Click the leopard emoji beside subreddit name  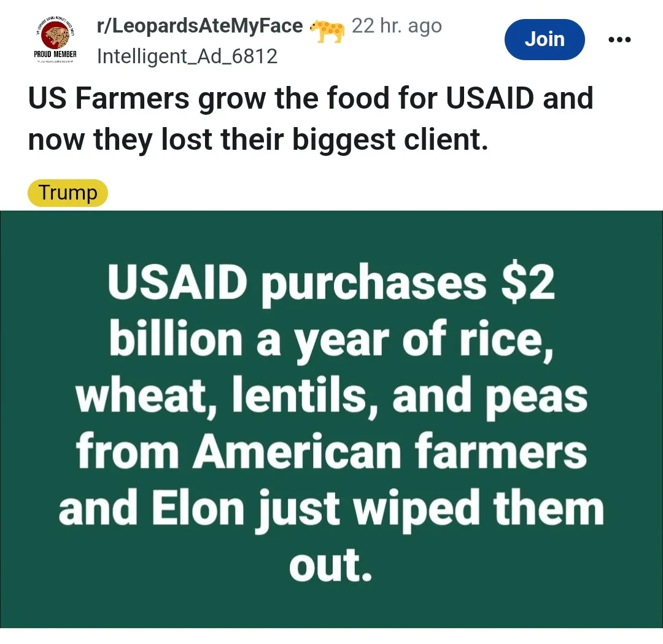[x=327, y=31]
